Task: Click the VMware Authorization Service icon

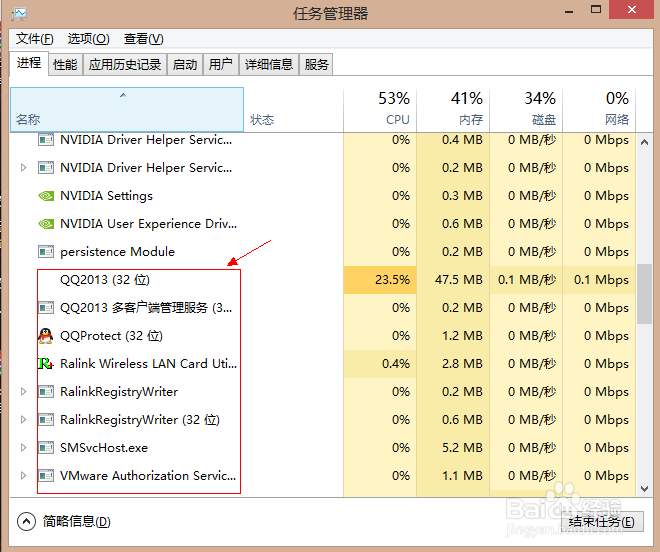Action: [46, 476]
